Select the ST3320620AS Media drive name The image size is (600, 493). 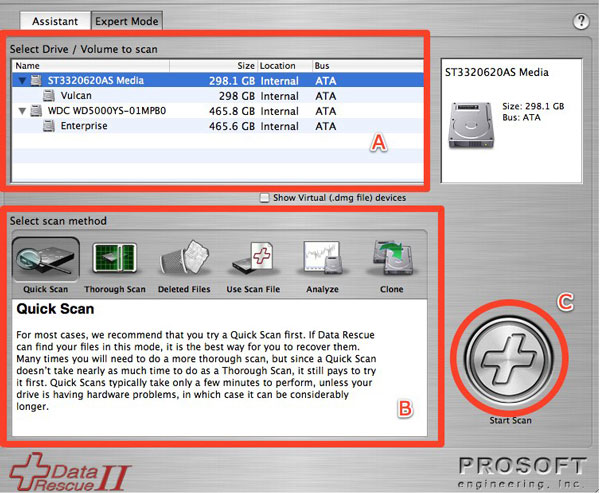(96, 80)
